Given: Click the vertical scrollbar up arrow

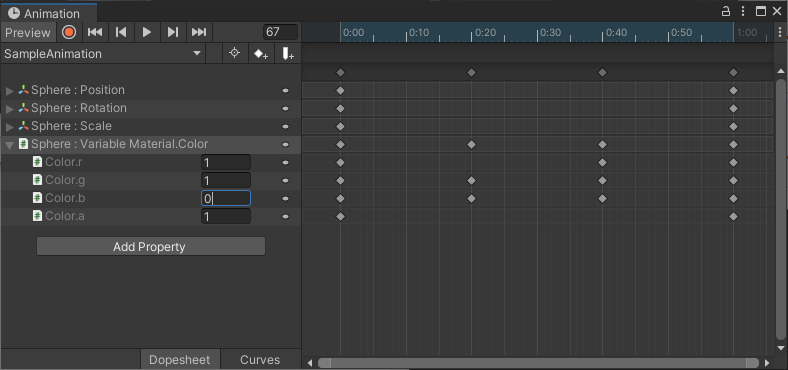Looking at the screenshot, I should point(782,71).
